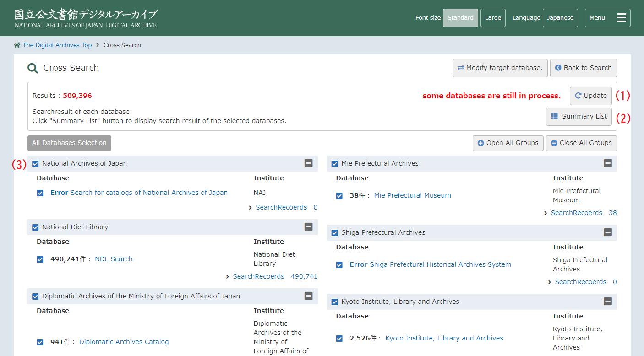Click Back to Search button
This screenshot has height=356, width=644.
[x=583, y=68]
